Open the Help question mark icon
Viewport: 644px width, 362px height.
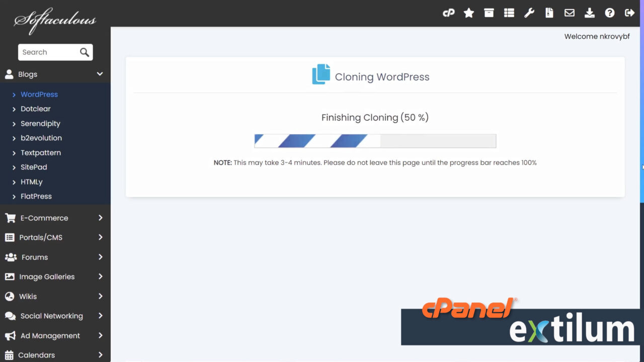609,13
